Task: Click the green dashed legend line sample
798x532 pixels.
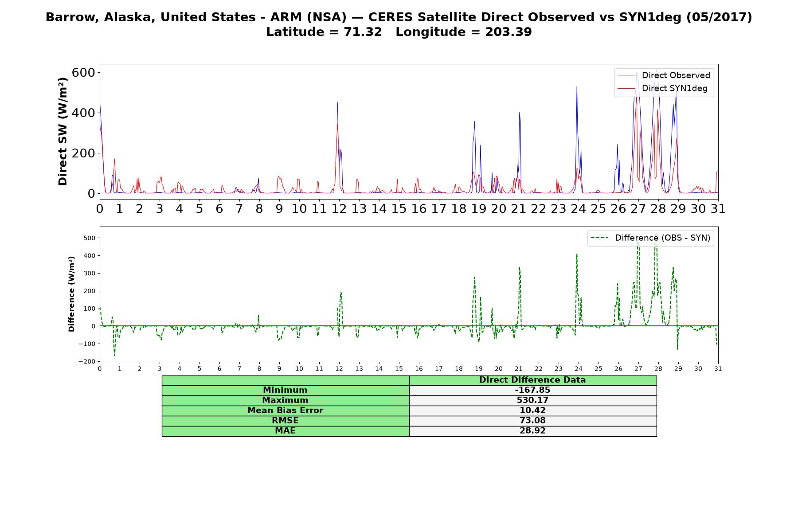Action: [600, 238]
